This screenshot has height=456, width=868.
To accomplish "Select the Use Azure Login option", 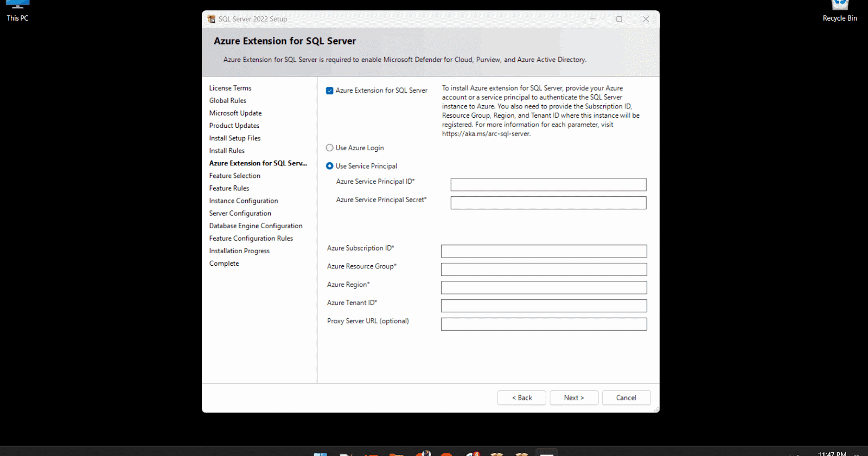I will click(329, 148).
